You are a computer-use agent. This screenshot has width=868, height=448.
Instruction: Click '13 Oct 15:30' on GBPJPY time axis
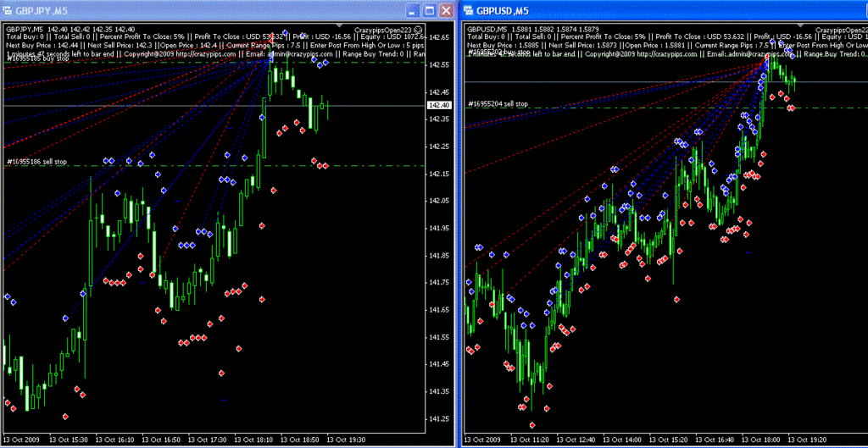point(68,440)
